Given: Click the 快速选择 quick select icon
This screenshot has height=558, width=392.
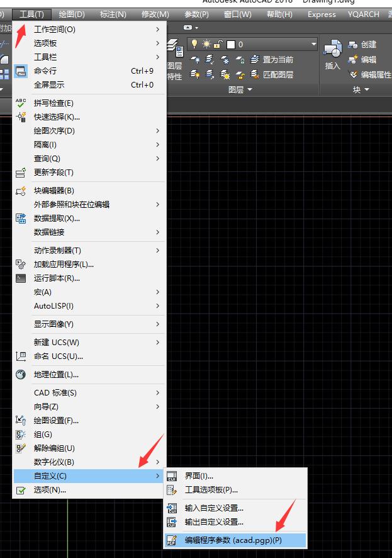Looking at the screenshot, I should (21, 117).
